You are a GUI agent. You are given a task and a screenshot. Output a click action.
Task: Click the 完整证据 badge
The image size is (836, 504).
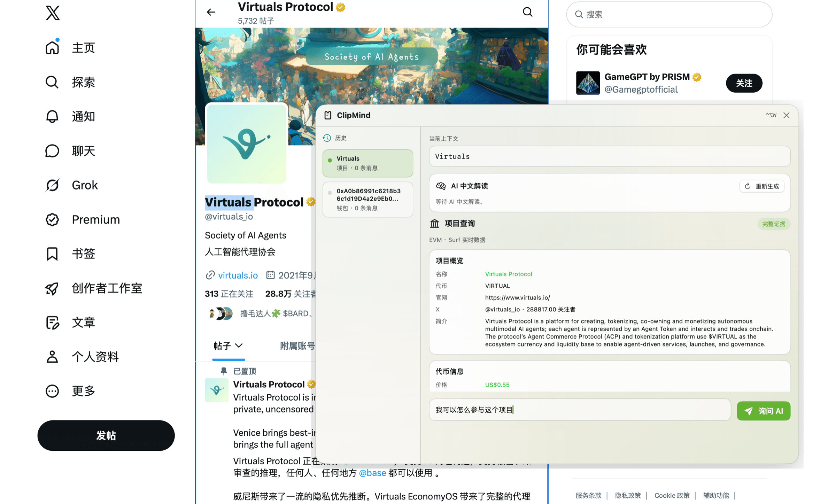tap(773, 224)
